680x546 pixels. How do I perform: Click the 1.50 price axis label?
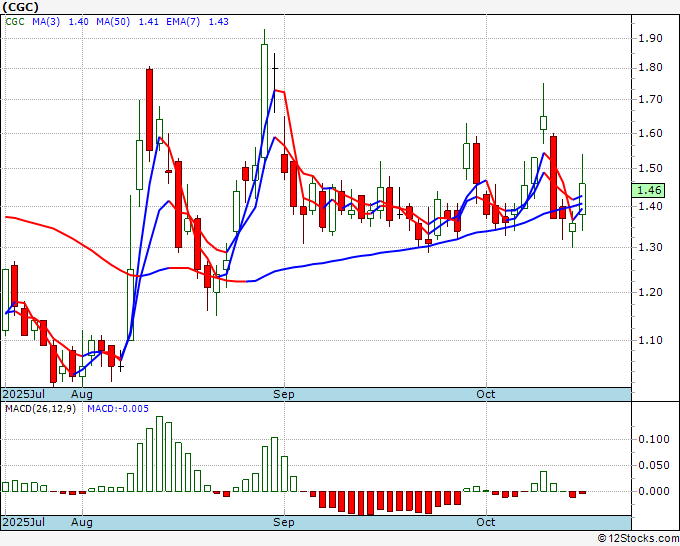651,168
